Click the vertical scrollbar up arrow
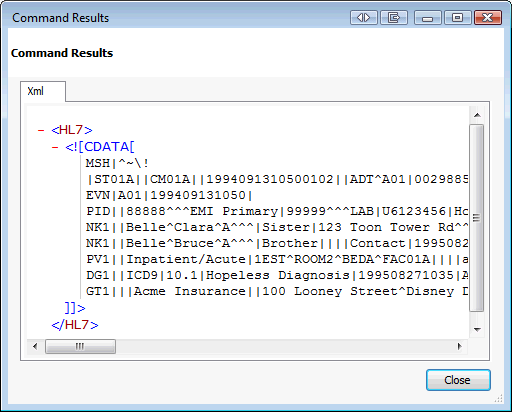Screen dimensions: 512x412 (x=477, y=115)
